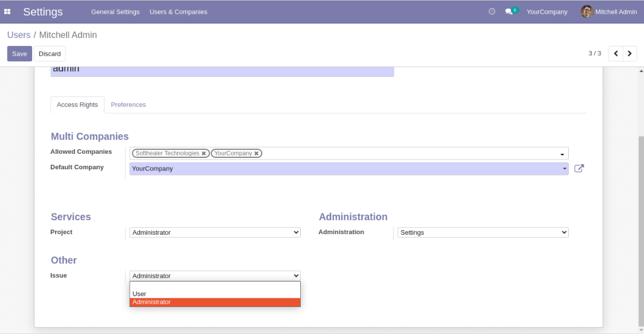
Task: Go to next user record arrow
Action: (630, 53)
